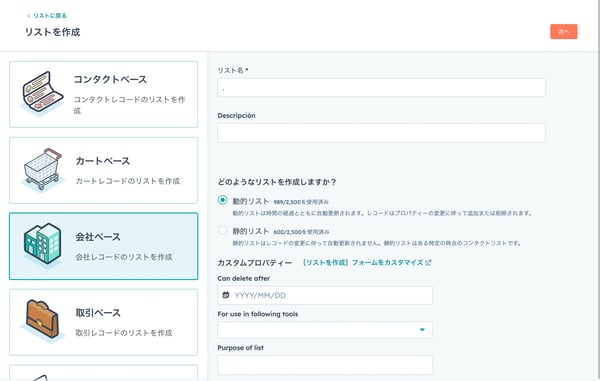Open the Can delete after date field
The width and height of the screenshot is (600, 381).
click(x=325, y=295)
